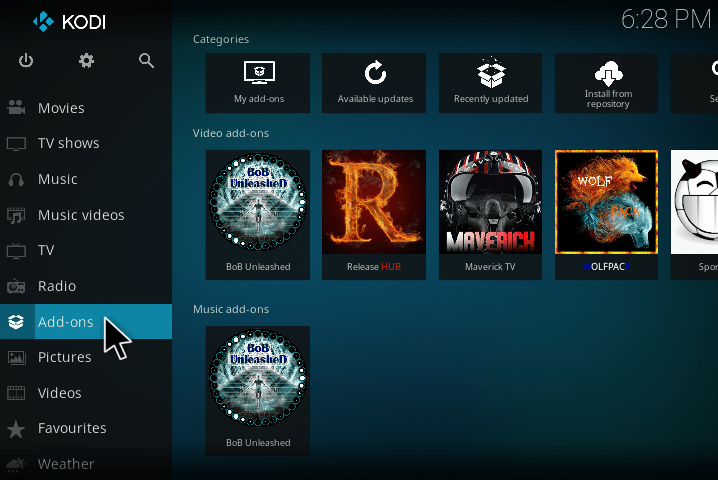Image resolution: width=718 pixels, height=480 pixels.
Task: Select the TV menu entry
Action: tap(86, 251)
